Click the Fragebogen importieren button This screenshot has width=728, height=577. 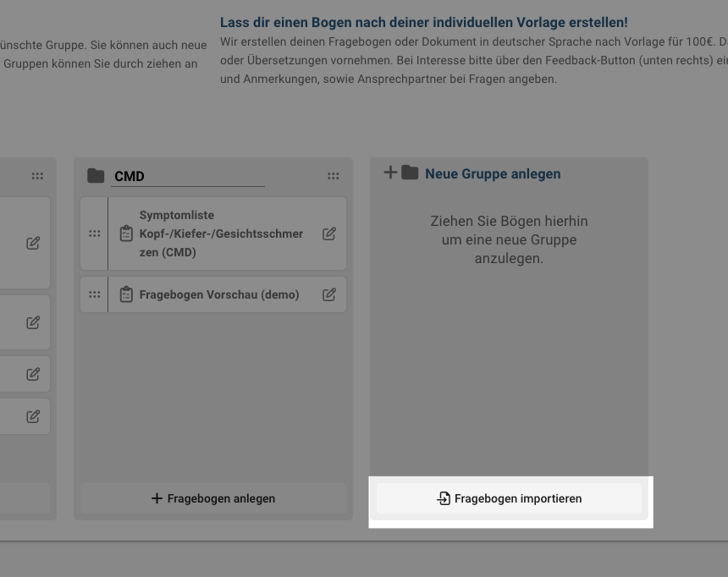click(x=509, y=498)
